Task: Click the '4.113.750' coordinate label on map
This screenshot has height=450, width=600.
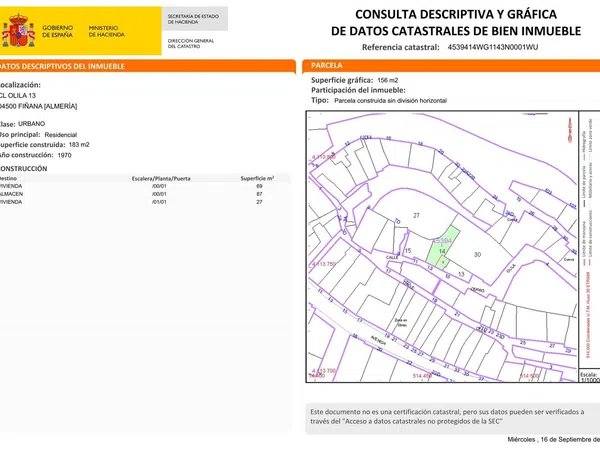Action: tap(324, 264)
